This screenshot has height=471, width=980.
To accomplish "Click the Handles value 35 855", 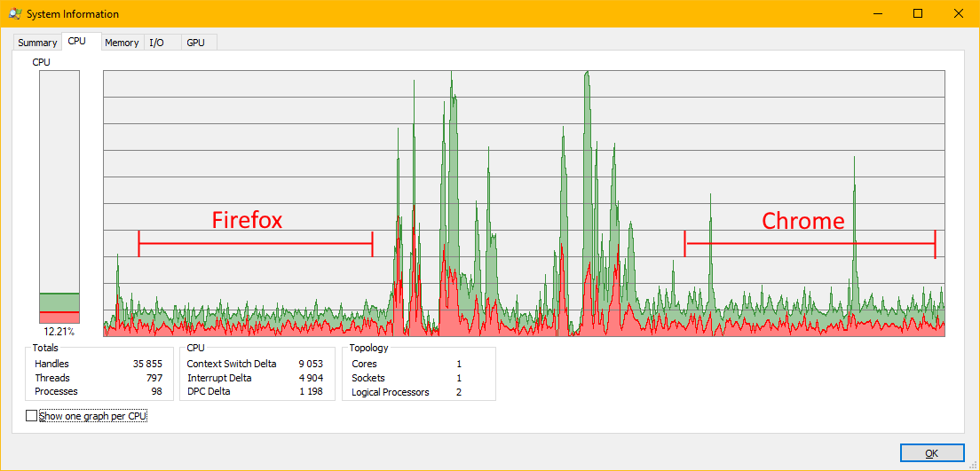I will coord(147,364).
